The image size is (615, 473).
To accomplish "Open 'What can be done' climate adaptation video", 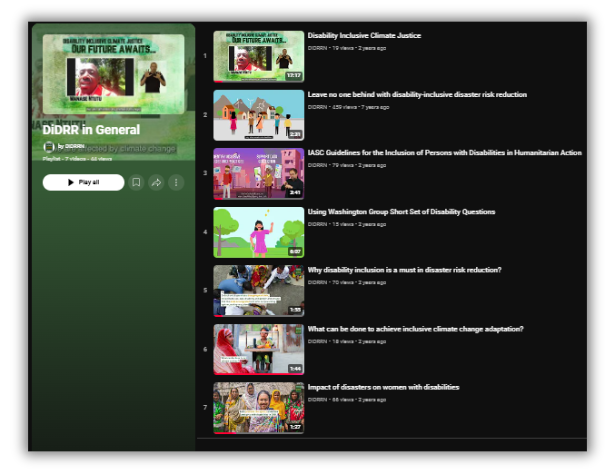I will [x=415, y=329].
